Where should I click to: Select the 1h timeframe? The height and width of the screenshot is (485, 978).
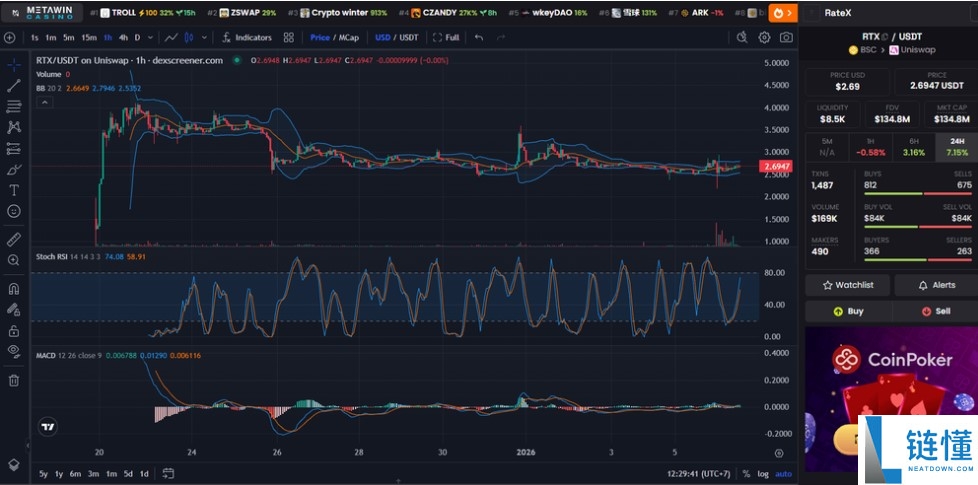pos(108,37)
